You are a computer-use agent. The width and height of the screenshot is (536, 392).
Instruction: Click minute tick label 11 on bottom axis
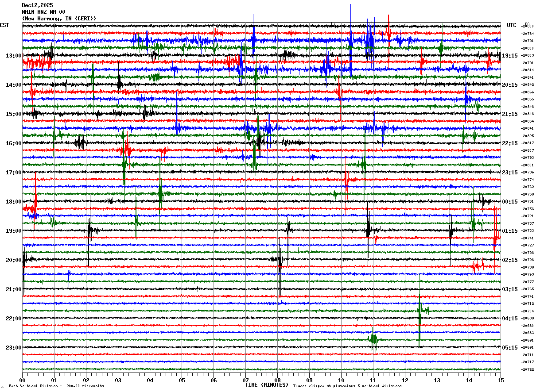pos(373,380)
